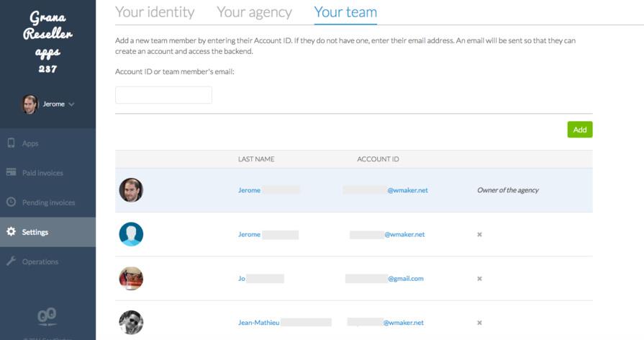Remove the second Jerome team member
The height and width of the screenshot is (340, 644).
tap(479, 234)
